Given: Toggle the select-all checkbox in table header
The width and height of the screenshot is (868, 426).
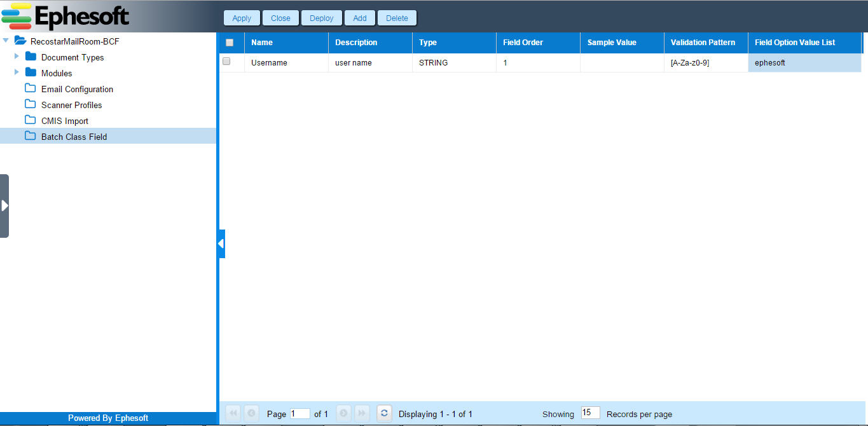Looking at the screenshot, I should tap(230, 43).
